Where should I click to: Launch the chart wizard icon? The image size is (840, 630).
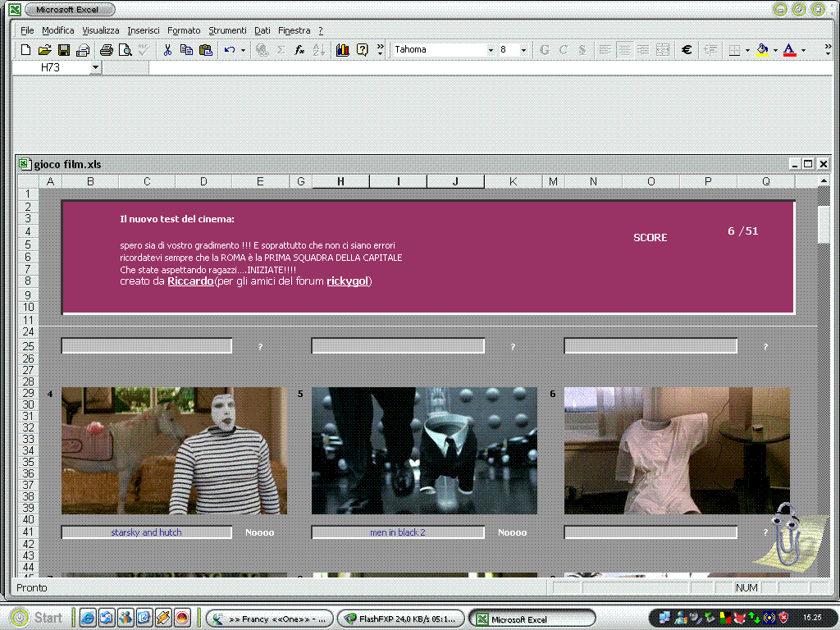[343, 50]
